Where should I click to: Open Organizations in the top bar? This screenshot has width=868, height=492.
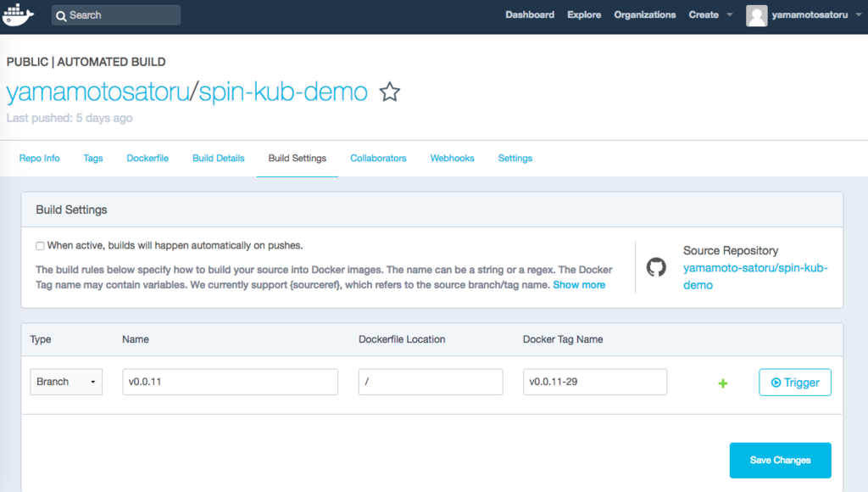pos(645,15)
